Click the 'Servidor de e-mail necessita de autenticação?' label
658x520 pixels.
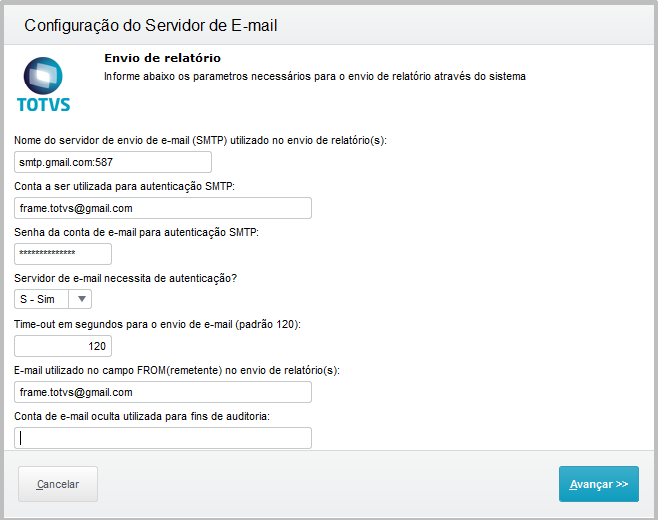point(125,278)
